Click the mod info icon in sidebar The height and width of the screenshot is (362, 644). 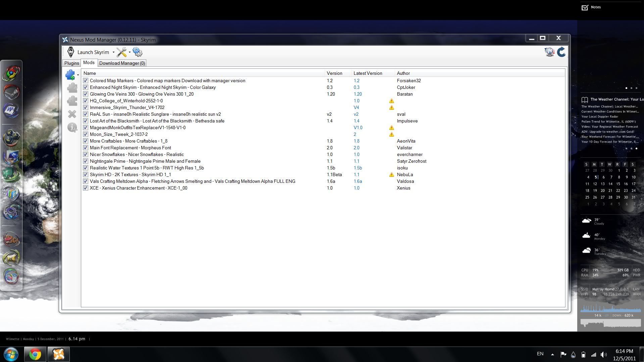point(72,127)
